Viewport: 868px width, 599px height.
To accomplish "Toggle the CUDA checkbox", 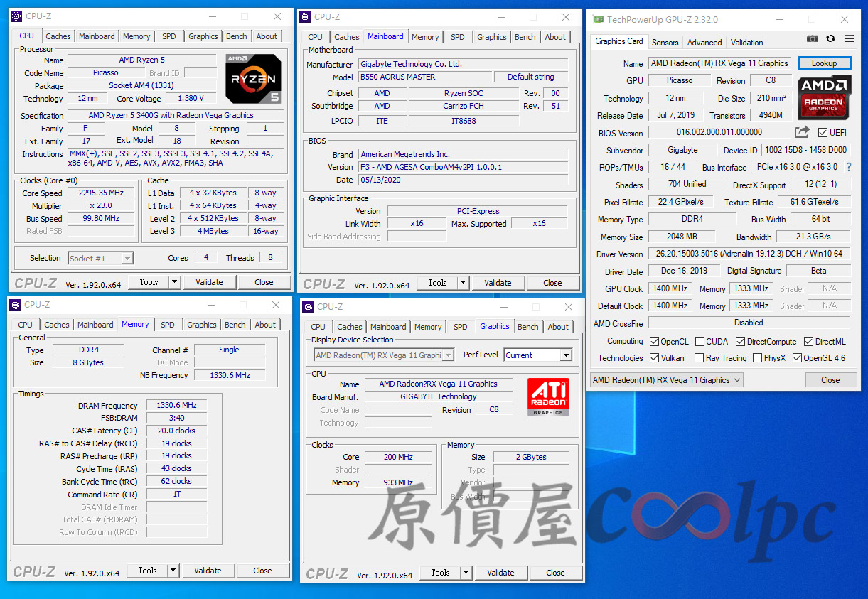I will pos(700,342).
